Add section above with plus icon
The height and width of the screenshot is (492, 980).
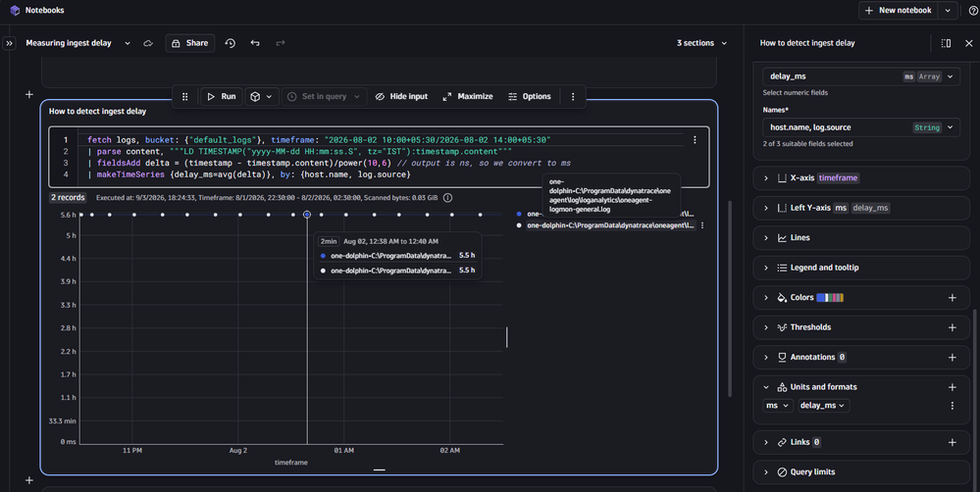[x=29, y=94]
